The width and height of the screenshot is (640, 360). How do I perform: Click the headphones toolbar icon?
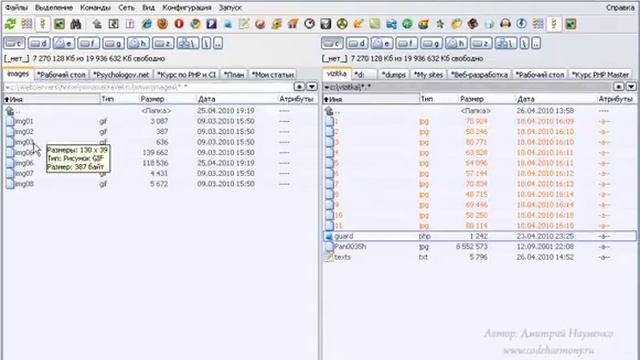pyautogui.click(x=505, y=24)
